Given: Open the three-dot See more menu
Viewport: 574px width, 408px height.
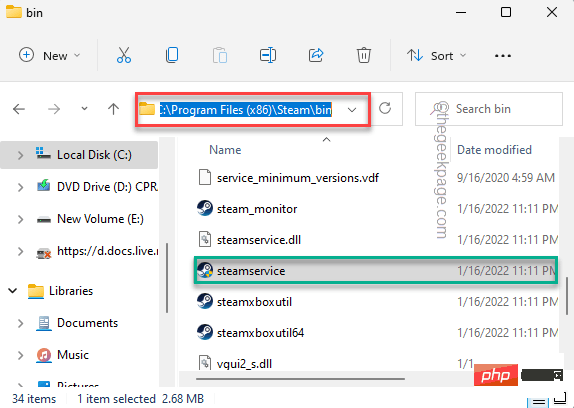Looking at the screenshot, I should coord(503,56).
